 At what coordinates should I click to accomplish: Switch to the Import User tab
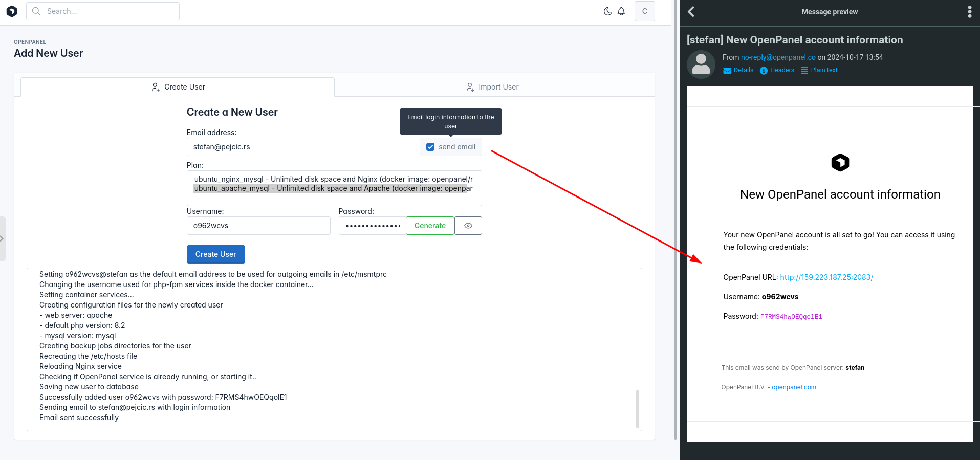tap(492, 87)
